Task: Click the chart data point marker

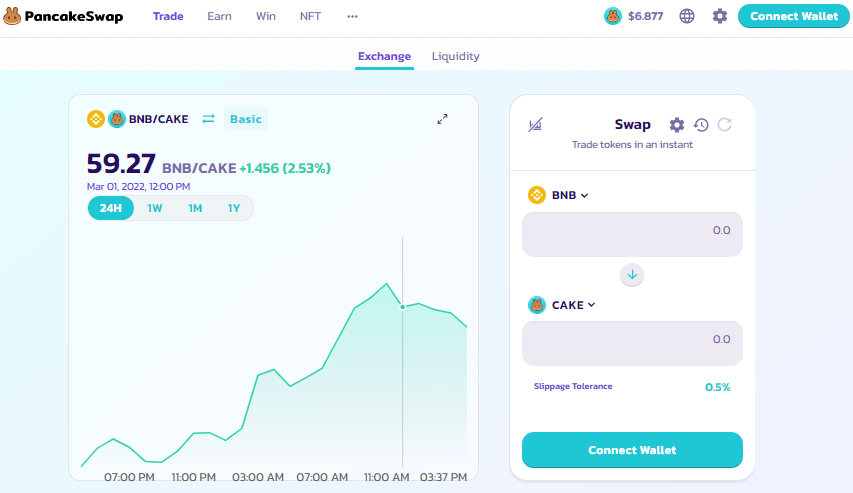Action: (x=403, y=307)
